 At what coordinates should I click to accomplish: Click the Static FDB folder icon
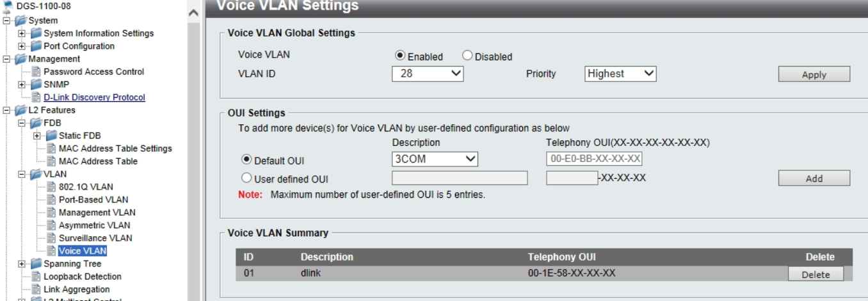[50, 136]
